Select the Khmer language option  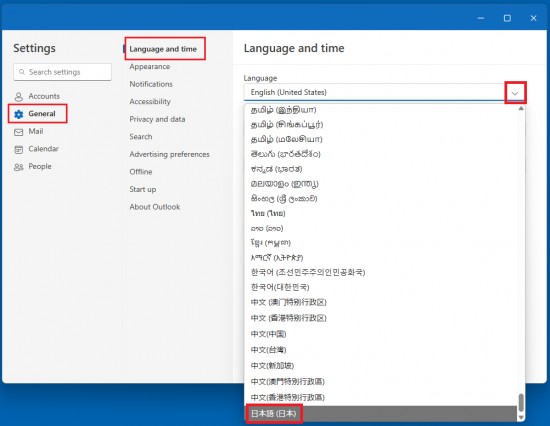pos(381,243)
